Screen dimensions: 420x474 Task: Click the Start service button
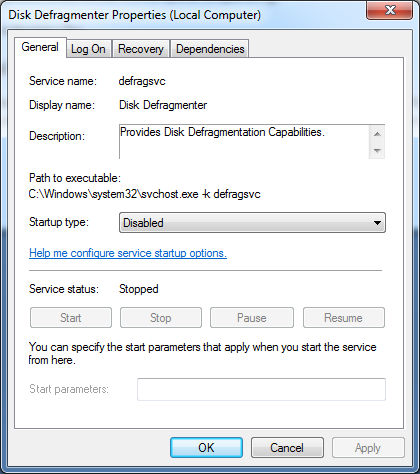[x=71, y=318]
